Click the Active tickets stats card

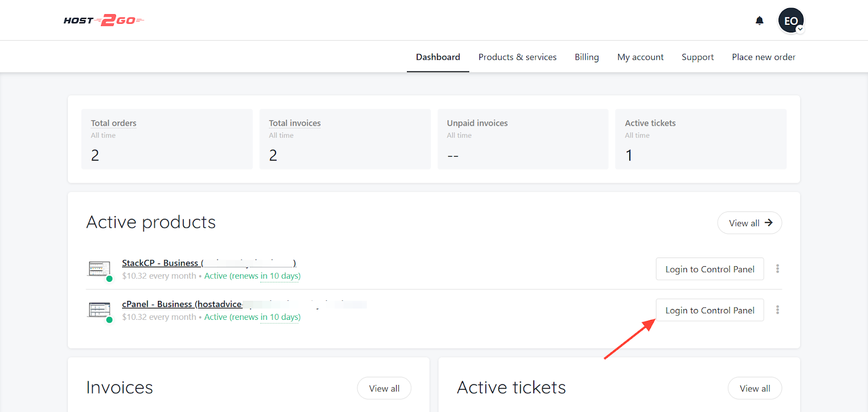pos(701,139)
